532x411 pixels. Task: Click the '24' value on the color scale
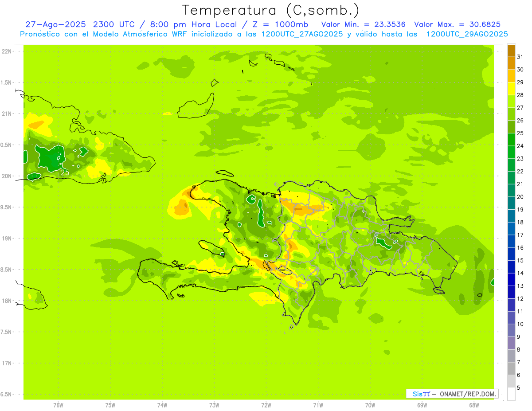point(520,145)
